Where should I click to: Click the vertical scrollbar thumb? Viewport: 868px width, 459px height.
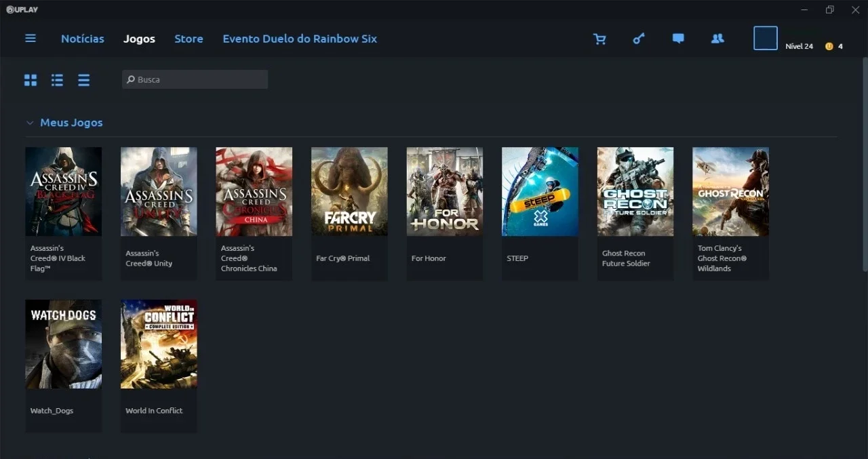click(x=864, y=165)
